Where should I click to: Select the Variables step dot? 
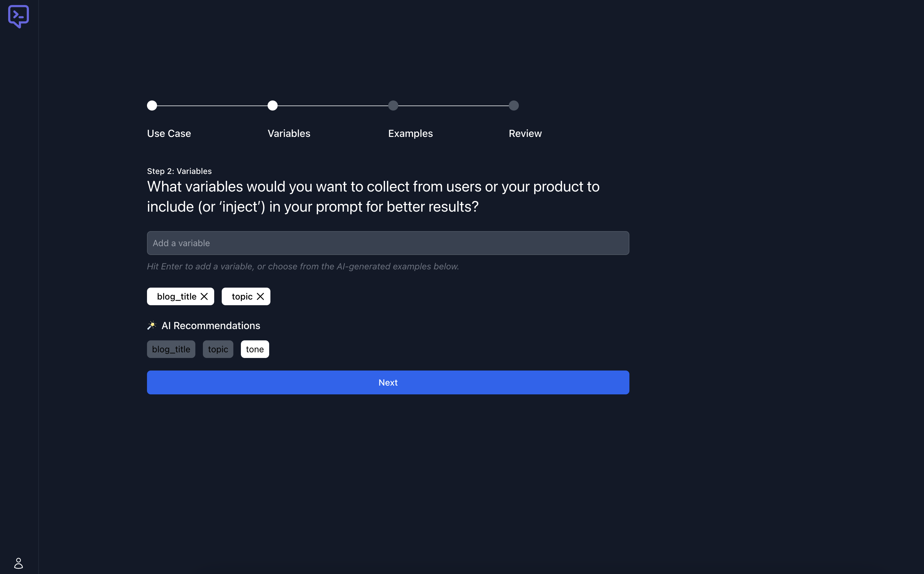point(273,106)
